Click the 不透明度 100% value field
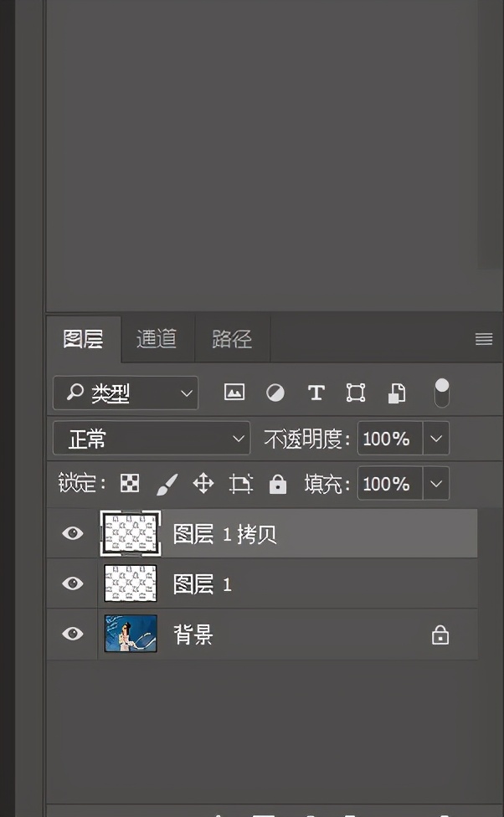The width and height of the screenshot is (504, 817). pyautogui.click(x=390, y=439)
